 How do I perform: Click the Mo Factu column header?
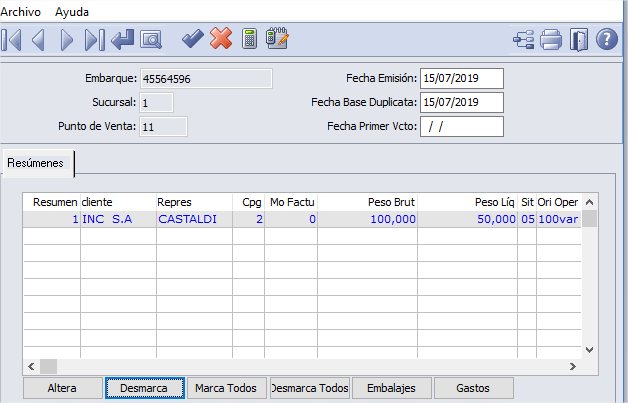pyautogui.click(x=291, y=202)
